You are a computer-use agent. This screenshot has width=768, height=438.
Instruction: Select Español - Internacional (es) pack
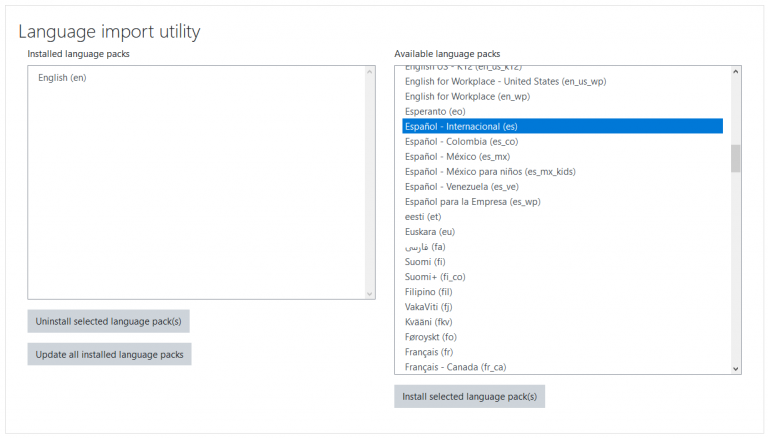point(461,127)
